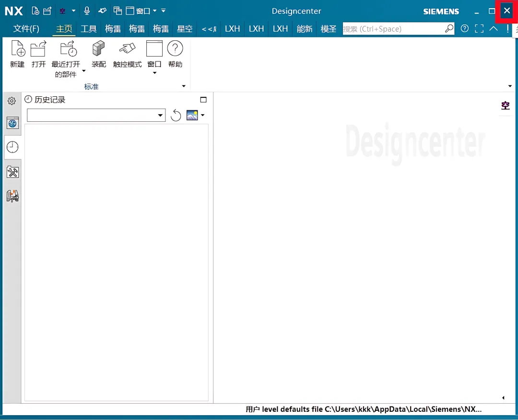Select the << ribbon tab

pyautogui.click(x=209, y=29)
